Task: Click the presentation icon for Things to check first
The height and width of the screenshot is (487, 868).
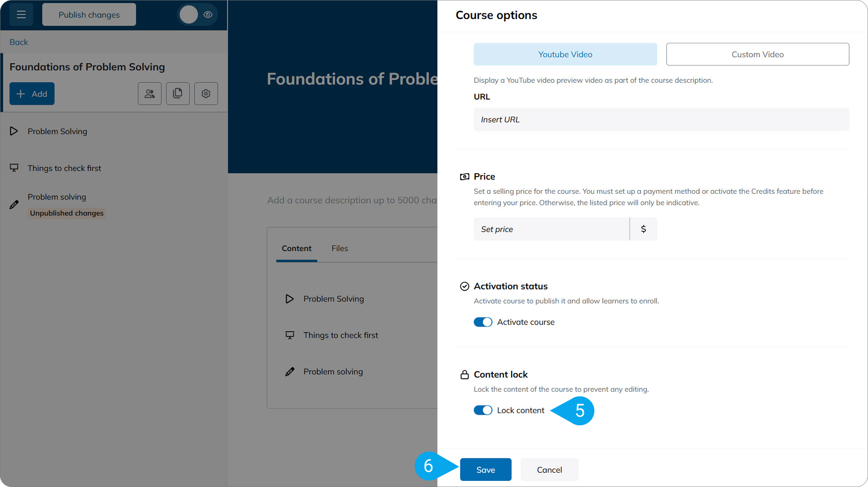Action: click(14, 168)
